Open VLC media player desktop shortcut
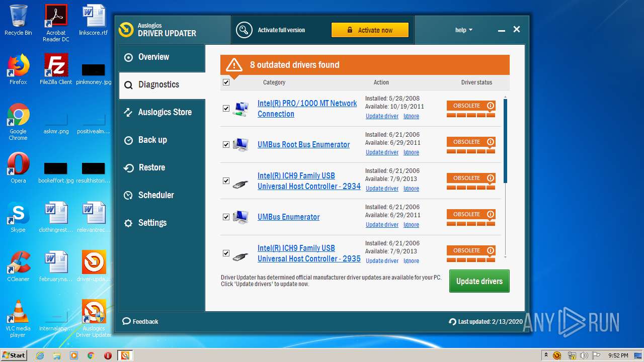The height and width of the screenshot is (362, 644). coord(18,319)
